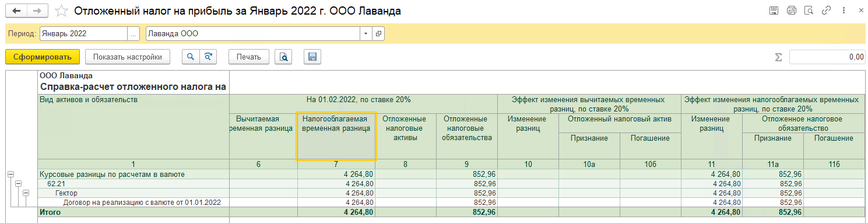Click the ООО Лаванда report heading
The width and height of the screenshot is (868, 223).
coord(66,75)
